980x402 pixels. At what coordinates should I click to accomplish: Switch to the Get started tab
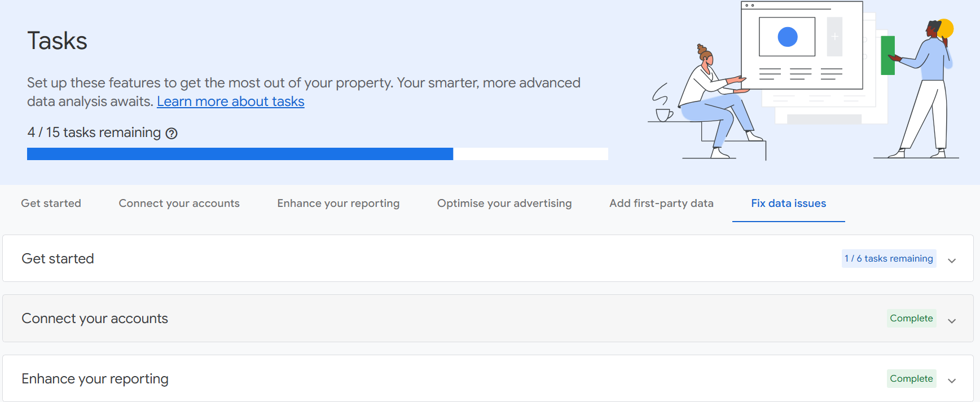click(x=51, y=204)
